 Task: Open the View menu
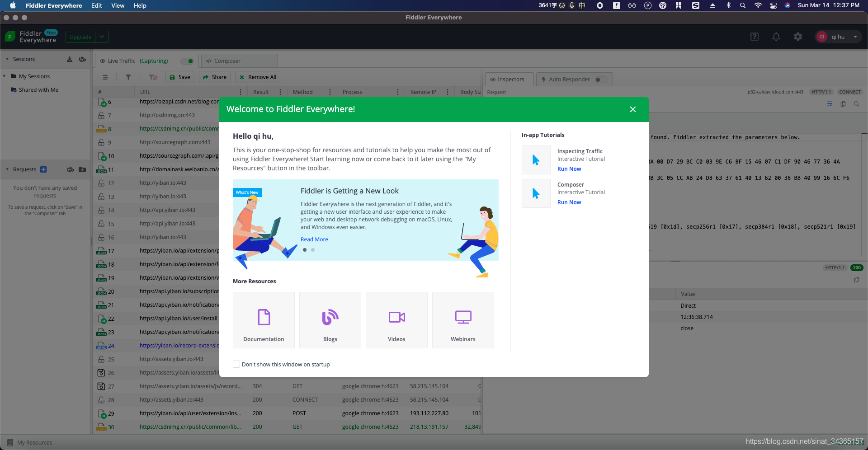118,5
